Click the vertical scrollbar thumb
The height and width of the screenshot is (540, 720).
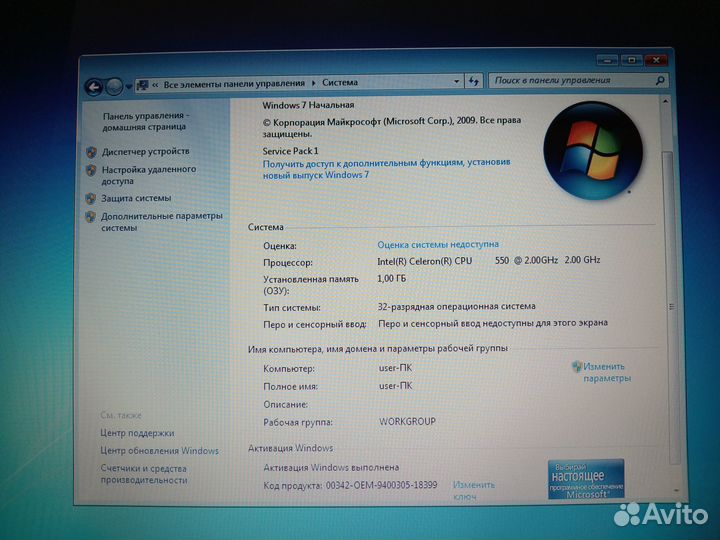[x=670, y=307]
